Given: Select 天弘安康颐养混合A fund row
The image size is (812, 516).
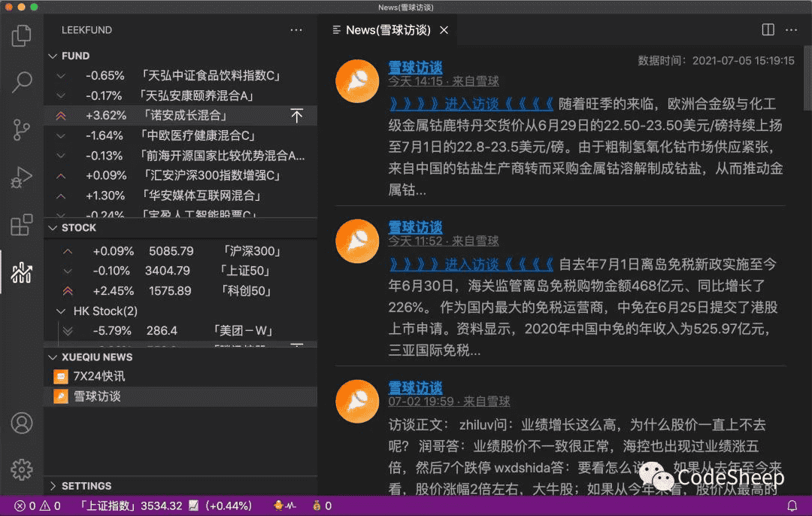Looking at the screenshot, I should click(180, 96).
